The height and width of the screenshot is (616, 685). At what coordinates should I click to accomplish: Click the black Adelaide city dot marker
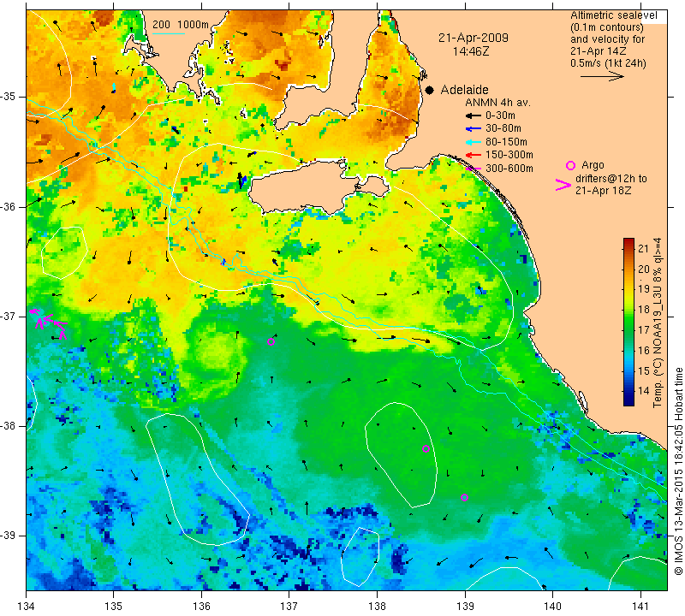pyautogui.click(x=430, y=91)
